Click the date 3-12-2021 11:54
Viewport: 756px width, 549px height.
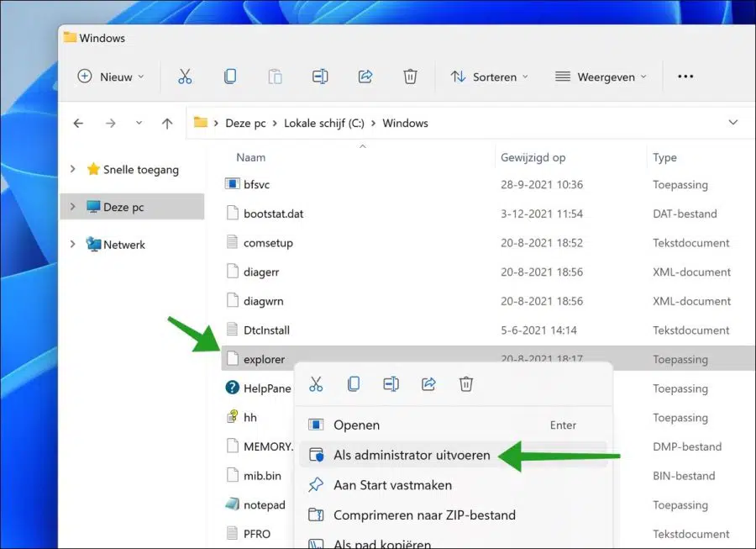pyautogui.click(x=542, y=214)
